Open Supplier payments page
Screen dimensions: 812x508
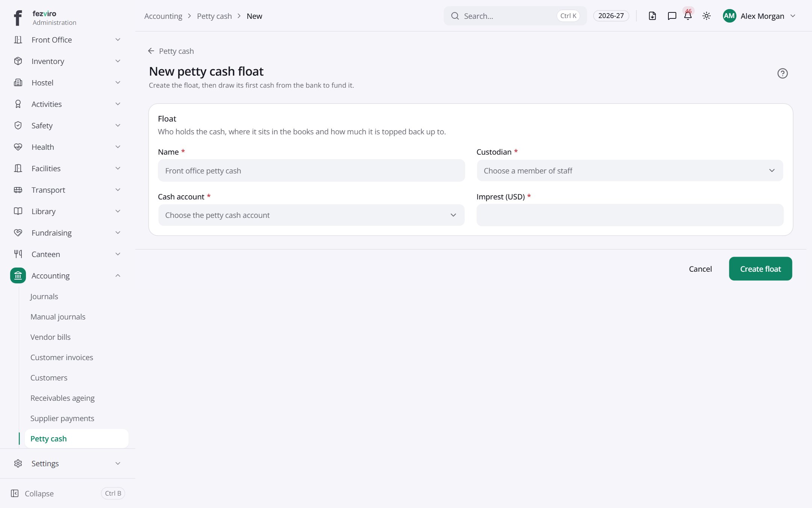pyautogui.click(x=62, y=418)
